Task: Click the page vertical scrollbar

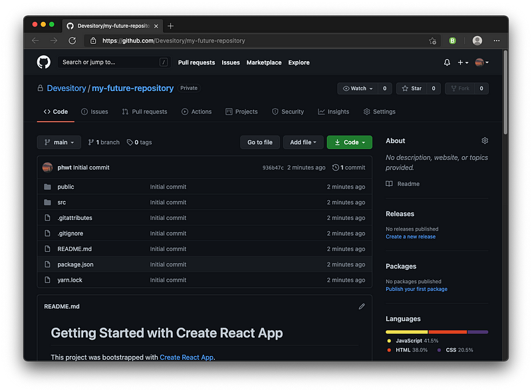Action: coord(505,92)
